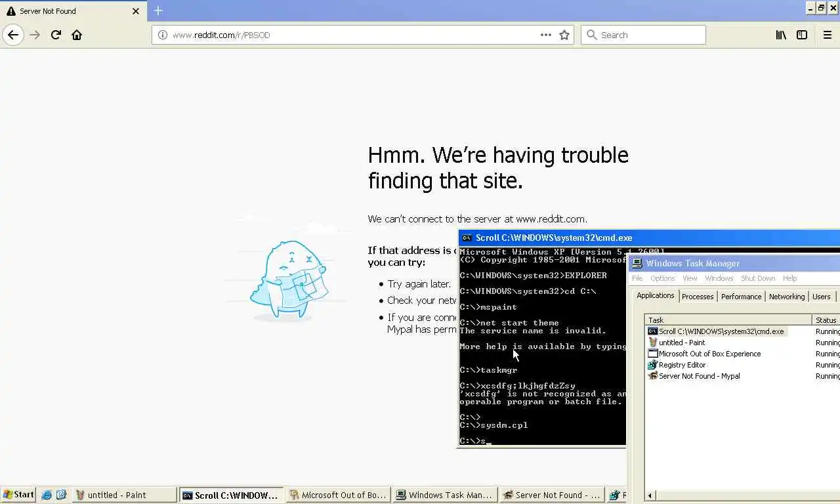This screenshot has width=840, height=504.
Task: Switch to untitled - Paint taskbar button
Action: point(125,495)
